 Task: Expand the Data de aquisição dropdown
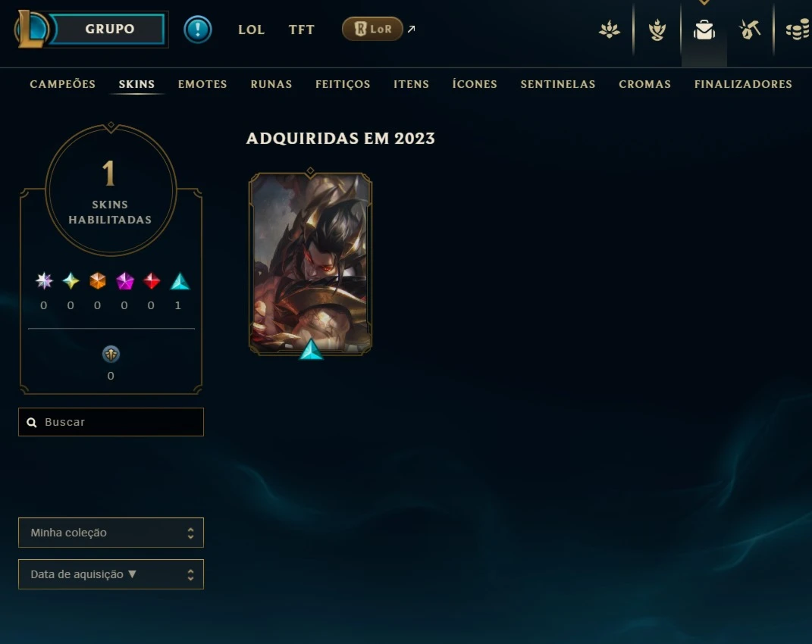click(111, 574)
